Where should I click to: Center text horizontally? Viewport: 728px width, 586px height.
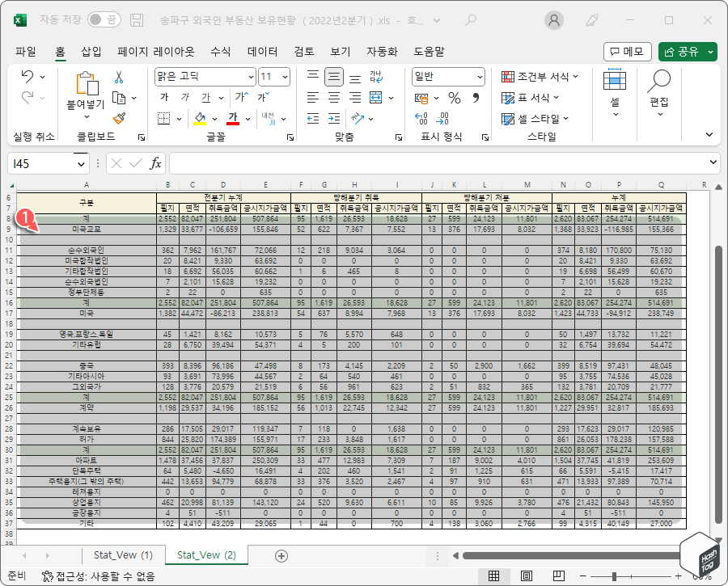[334, 98]
